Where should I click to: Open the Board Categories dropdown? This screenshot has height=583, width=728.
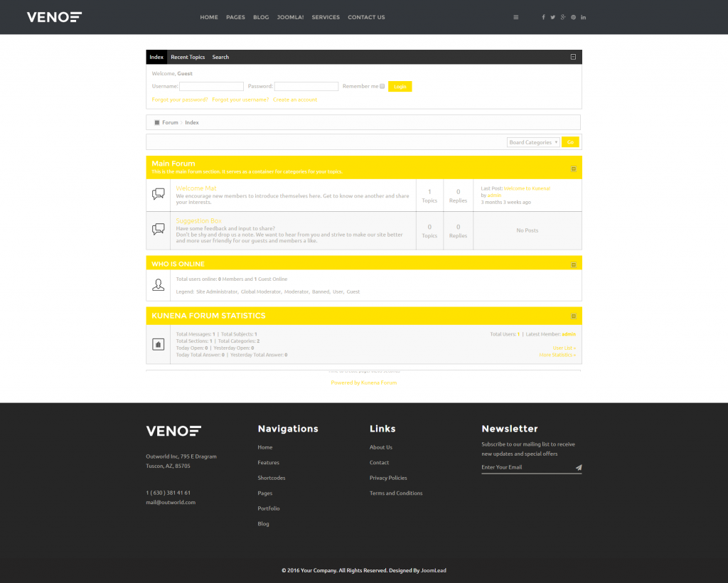coord(533,141)
